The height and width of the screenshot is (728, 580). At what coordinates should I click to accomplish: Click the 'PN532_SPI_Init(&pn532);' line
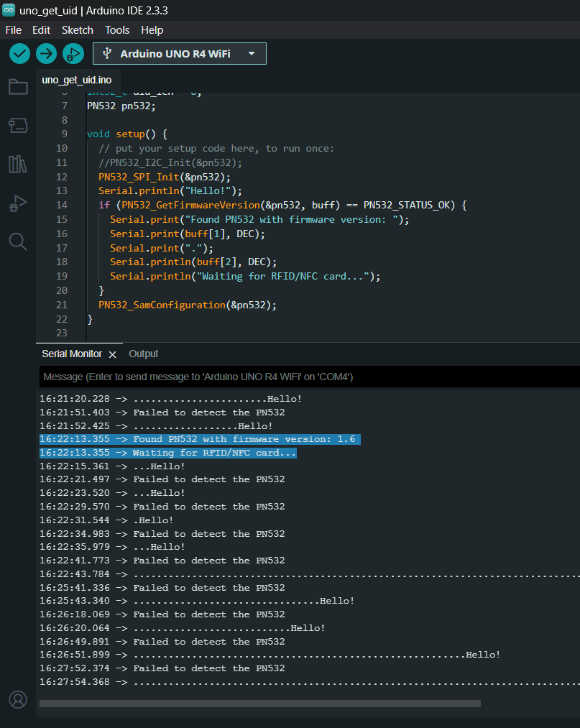[165, 177]
